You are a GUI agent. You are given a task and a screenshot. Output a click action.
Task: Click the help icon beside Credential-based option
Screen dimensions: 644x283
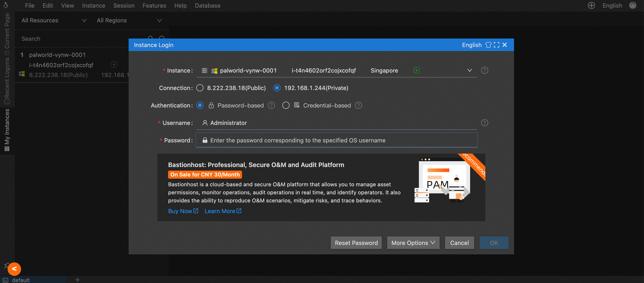tap(359, 105)
